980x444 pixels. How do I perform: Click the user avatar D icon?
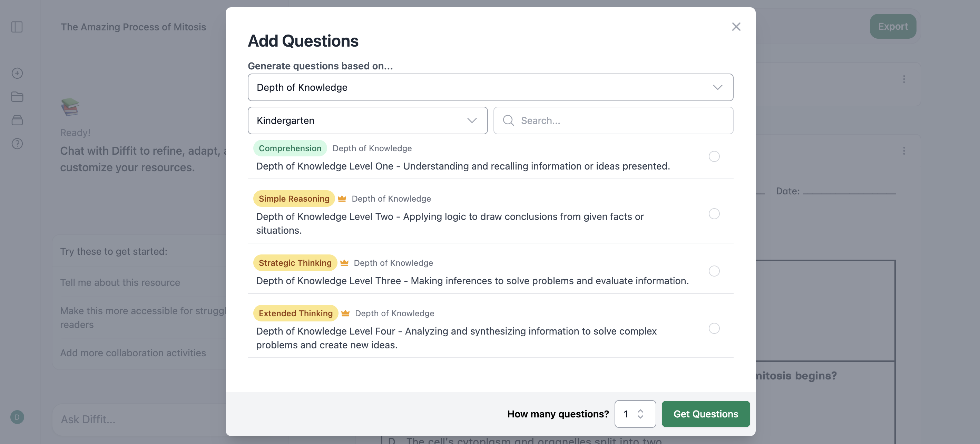coord(17,417)
